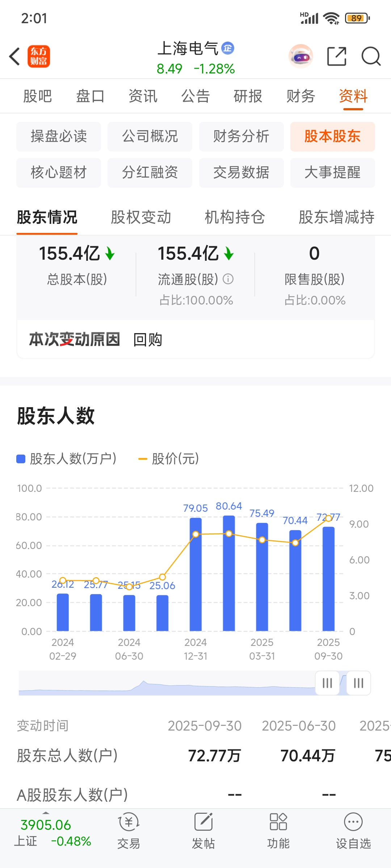Switch to 股吧 tab
Viewport: 391px width, 868px height.
(38, 96)
